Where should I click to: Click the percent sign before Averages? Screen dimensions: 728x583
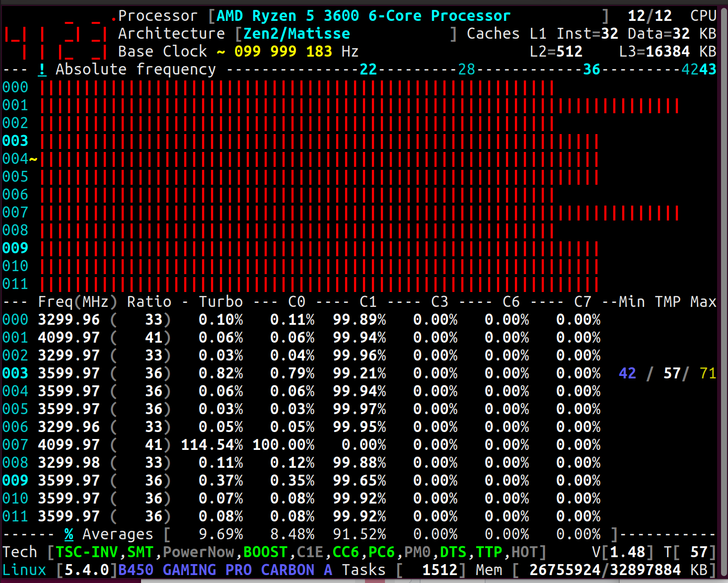pos(69,534)
